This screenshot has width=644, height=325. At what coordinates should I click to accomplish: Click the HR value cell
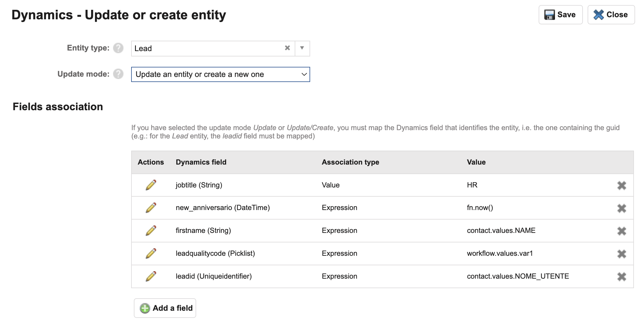pos(472,185)
